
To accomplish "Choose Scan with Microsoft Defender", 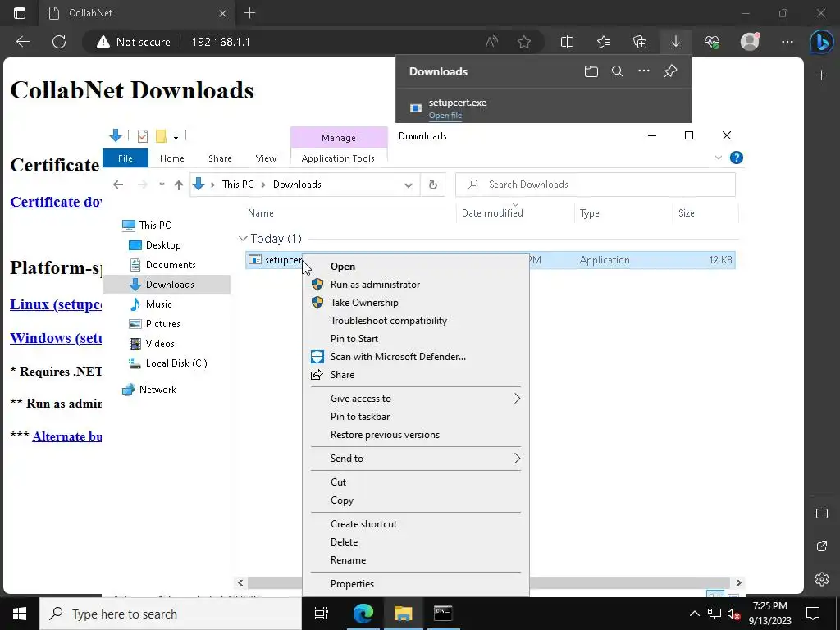I will 416,357.
